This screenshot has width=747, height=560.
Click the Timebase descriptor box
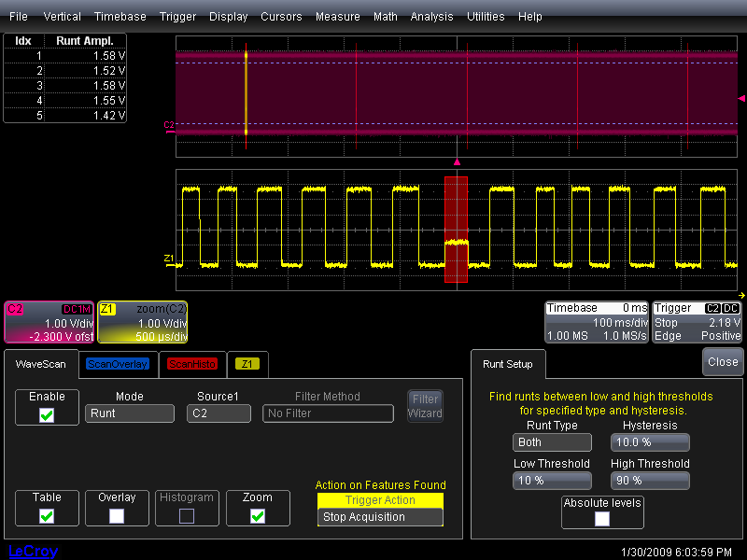[597, 322]
